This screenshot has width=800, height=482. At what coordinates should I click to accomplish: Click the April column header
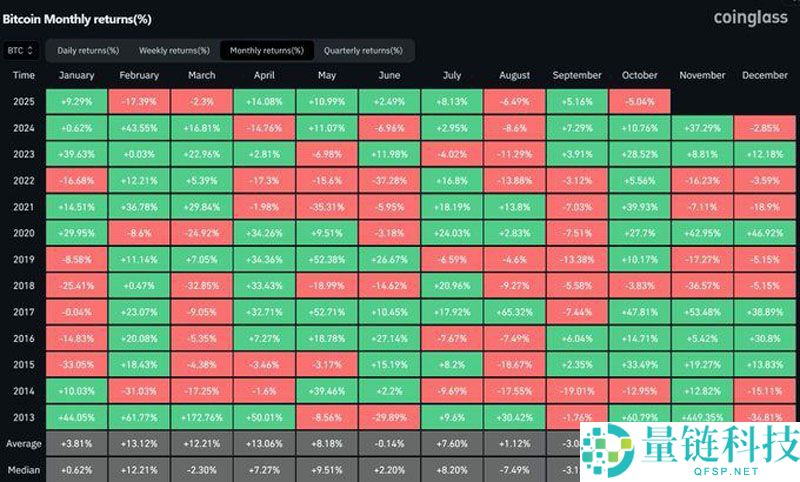(264, 75)
